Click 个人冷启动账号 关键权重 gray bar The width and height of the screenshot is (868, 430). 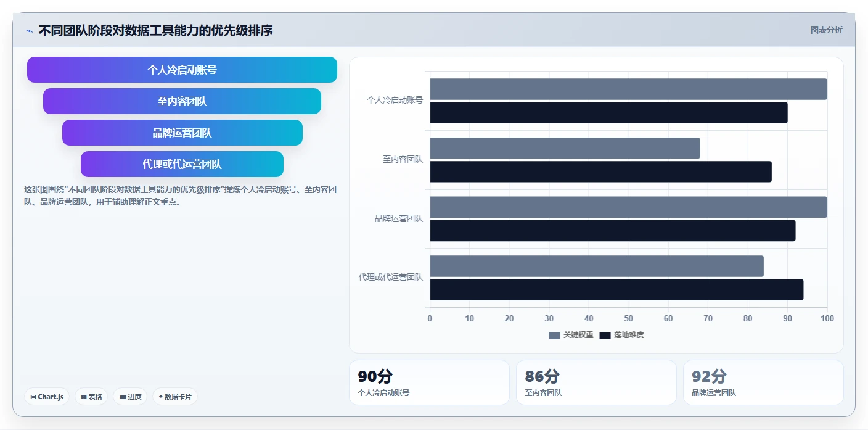[x=628, y=89]
